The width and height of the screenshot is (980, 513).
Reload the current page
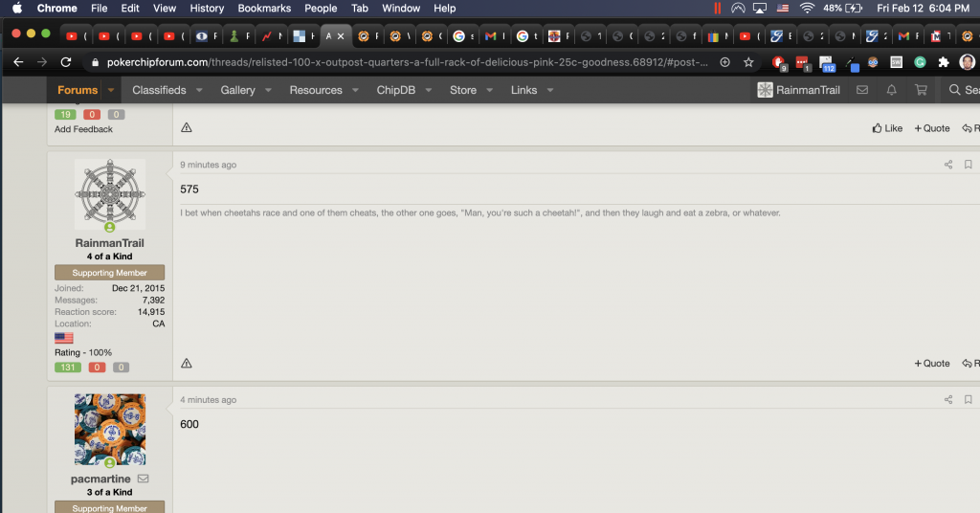66,62
